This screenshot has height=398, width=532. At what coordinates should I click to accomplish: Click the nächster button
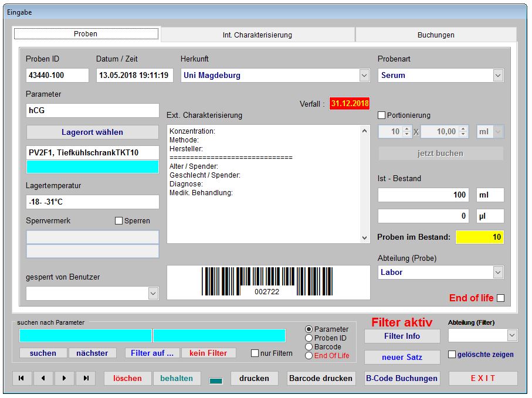[x=92, y=353]
